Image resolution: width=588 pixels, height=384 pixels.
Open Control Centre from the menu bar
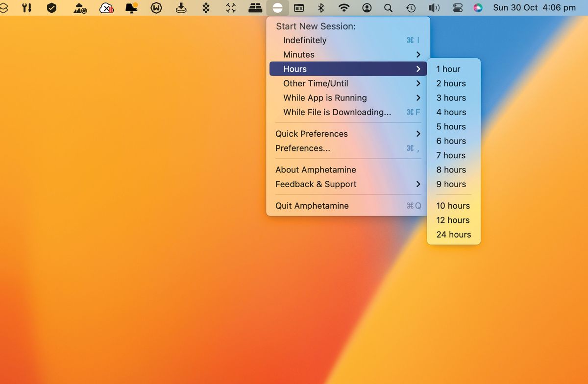click(457, 8)
